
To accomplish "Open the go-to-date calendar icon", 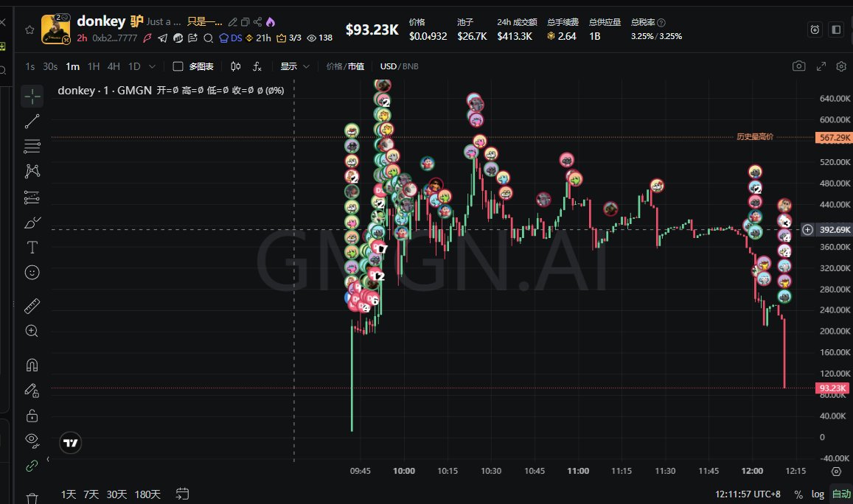I will (182, 494).
